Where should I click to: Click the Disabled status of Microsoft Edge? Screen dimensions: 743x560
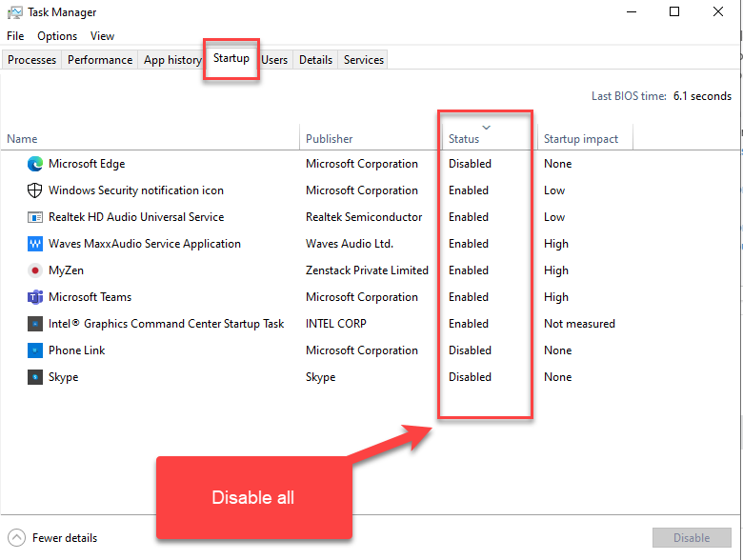click(470, 164)
